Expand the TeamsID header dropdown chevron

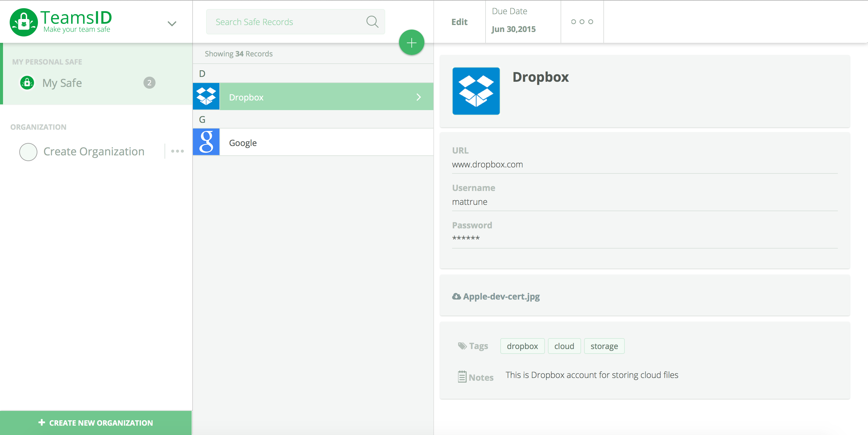click(172, 24)
